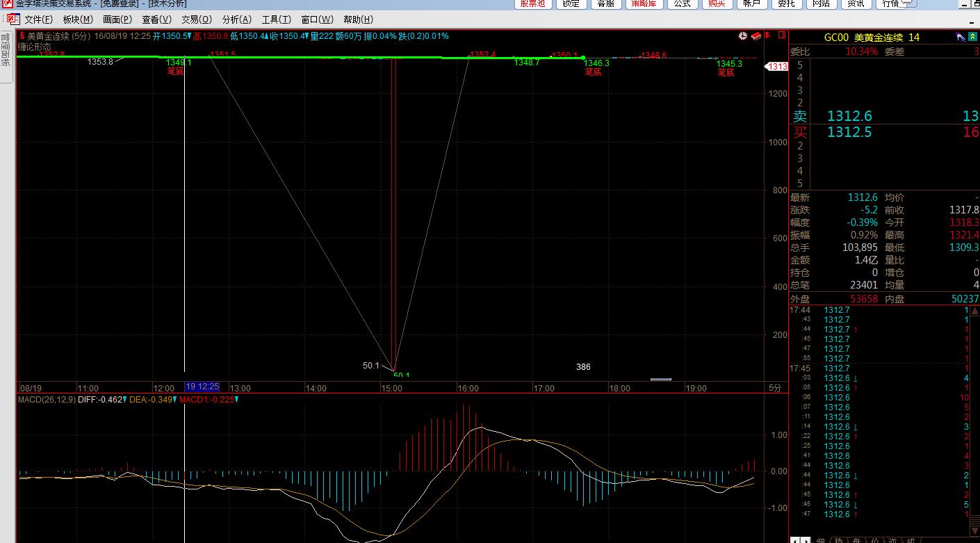Open the 工具(T) menu
The height and width of the screenshot is (543, 980).
point(276,19)
